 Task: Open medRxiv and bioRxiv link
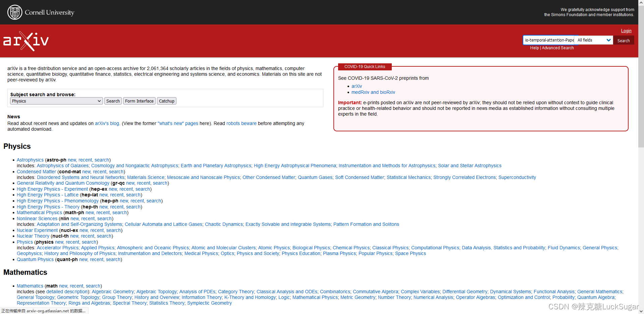373,92
